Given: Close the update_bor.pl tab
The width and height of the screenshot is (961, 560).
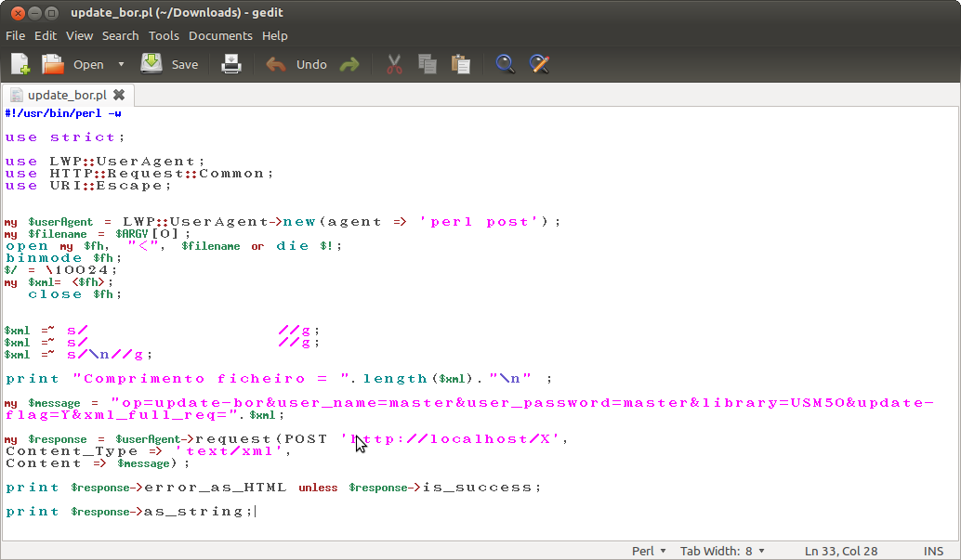Looking at the screenshot, I should [119, 95].
